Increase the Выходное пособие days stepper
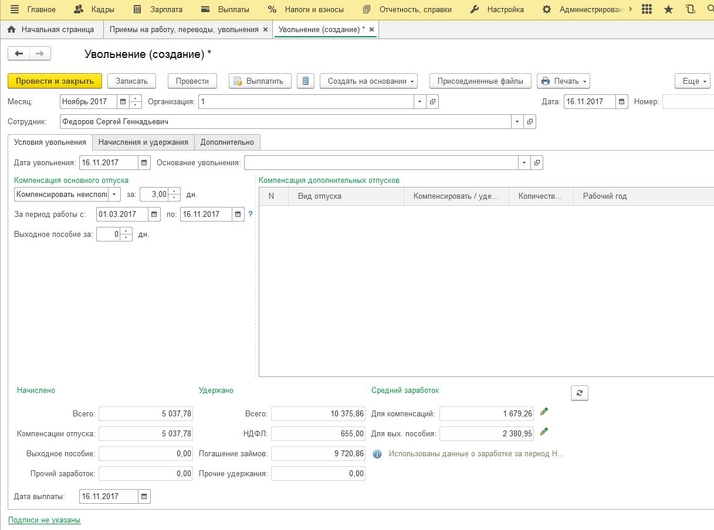This screenshot has width=714, height=530. [127, 231]
